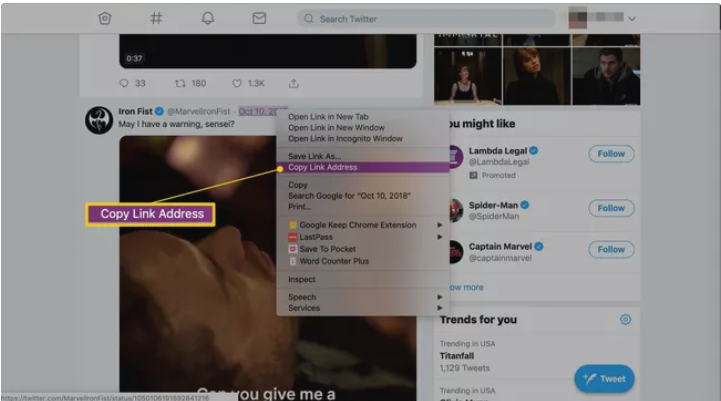Retweet the tweet with 180 retweets

point(190,83)
